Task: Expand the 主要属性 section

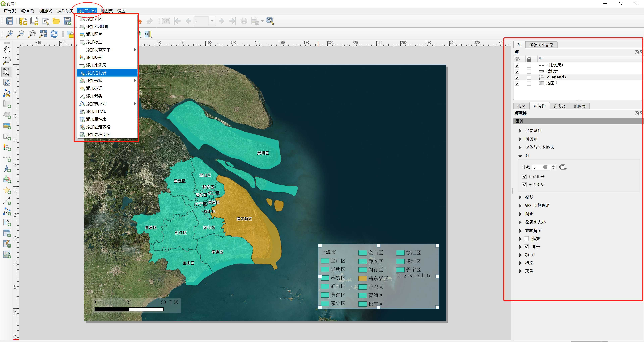Action: tap(520, 131)
